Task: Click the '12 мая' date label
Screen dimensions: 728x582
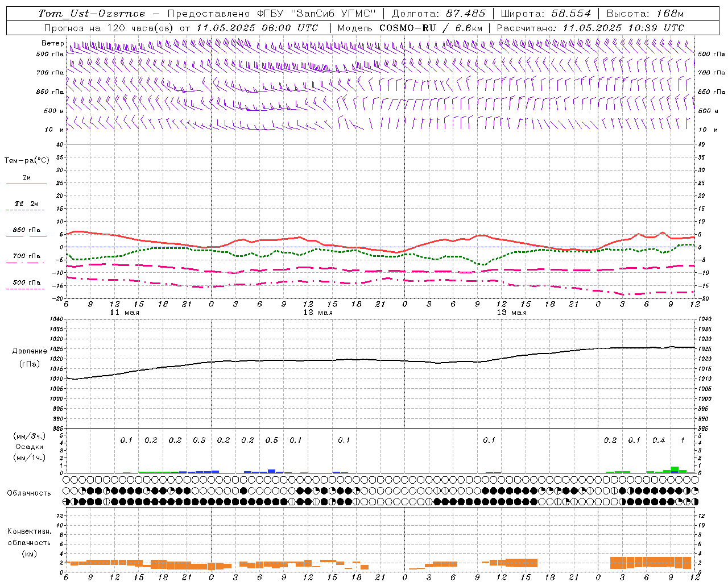Action: (318, 313)
